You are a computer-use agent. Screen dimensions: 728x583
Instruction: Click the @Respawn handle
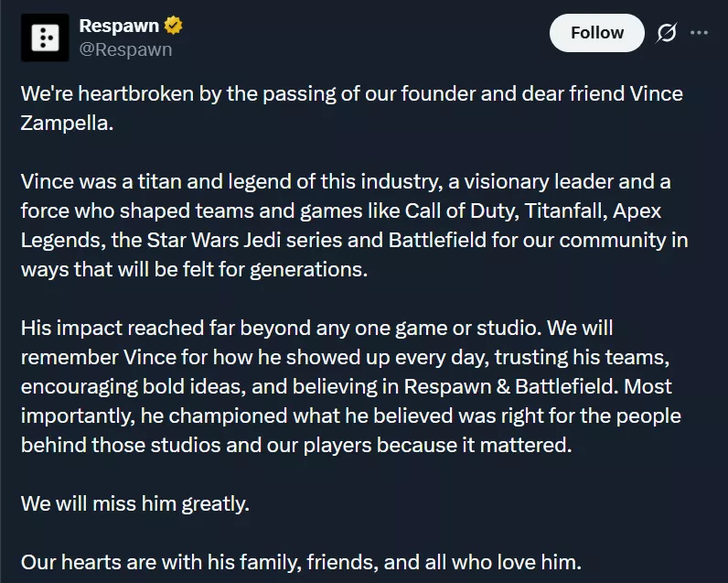click(x=125, y=49)
